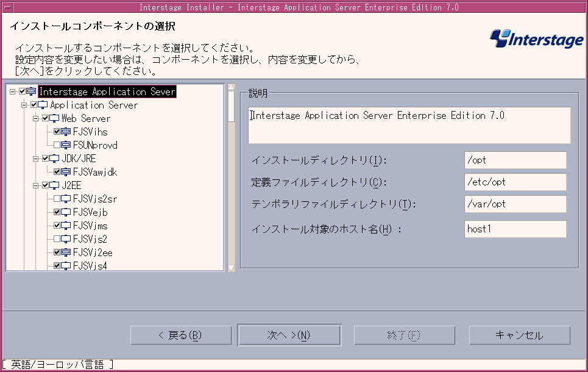
Task: Uncheck the FJSVawjdk checkbox
Action: tap(57, 172)
